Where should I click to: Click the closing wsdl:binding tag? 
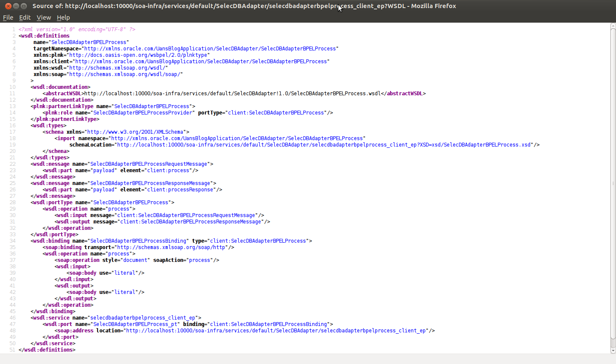click(53, 311)
